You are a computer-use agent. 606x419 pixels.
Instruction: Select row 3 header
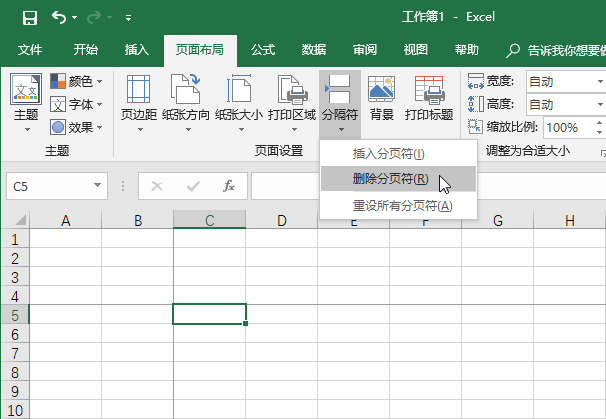tap(15, 278)
